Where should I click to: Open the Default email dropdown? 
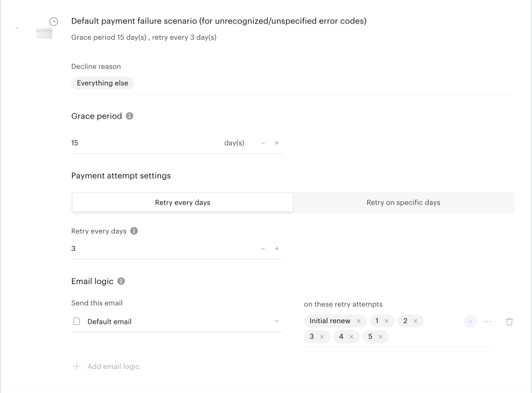pyautogui.click(x=176, y=321)
